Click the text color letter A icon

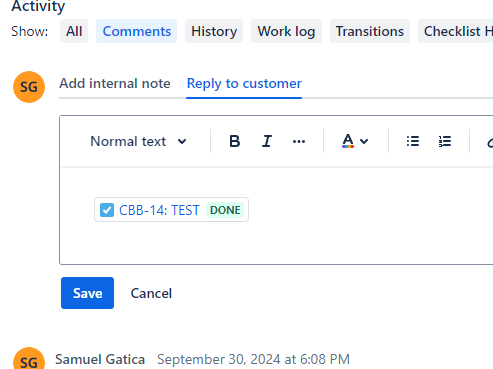(348, 141)
